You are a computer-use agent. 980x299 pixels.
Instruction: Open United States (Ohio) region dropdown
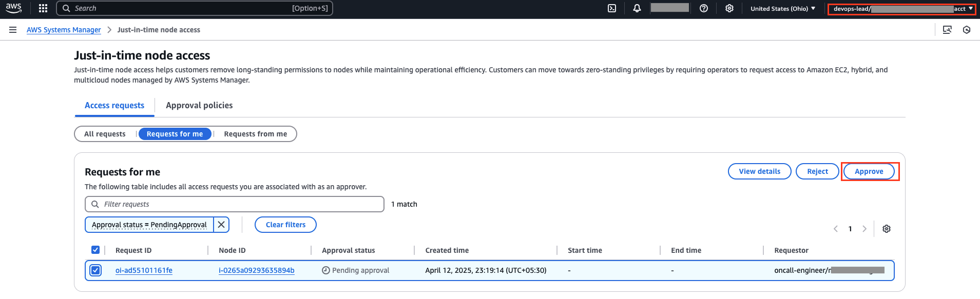[783, 9]
